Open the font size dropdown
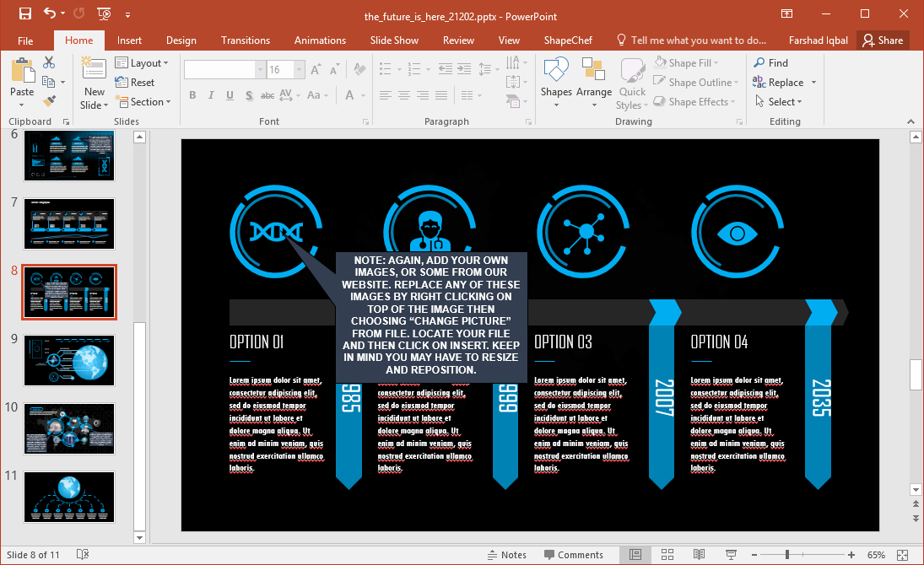 (x=300, y=69)
